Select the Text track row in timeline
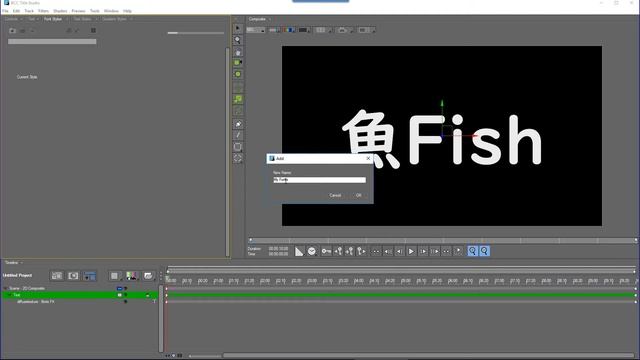The height and width of the screenshot is (360, 640). point(80,295)
